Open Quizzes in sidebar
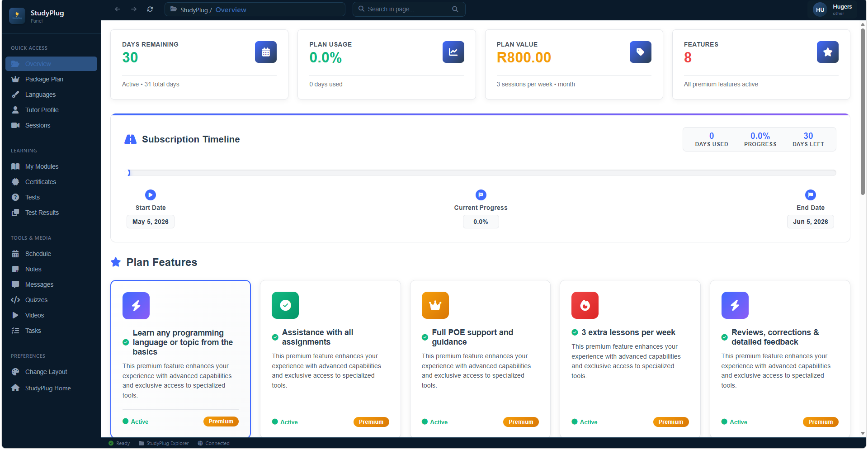 51,300
